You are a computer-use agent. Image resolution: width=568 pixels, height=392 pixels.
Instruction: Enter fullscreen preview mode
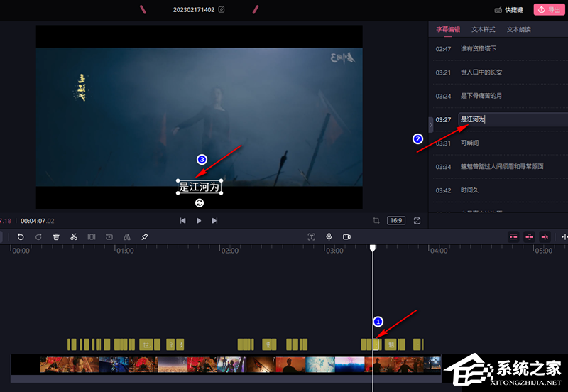coord(417,221)
